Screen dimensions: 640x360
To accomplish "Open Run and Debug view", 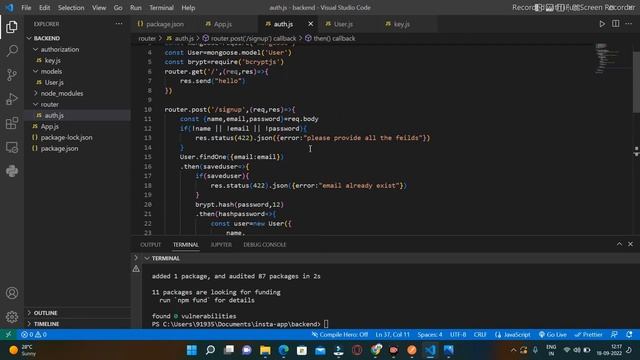I will (x=12, y=99).
